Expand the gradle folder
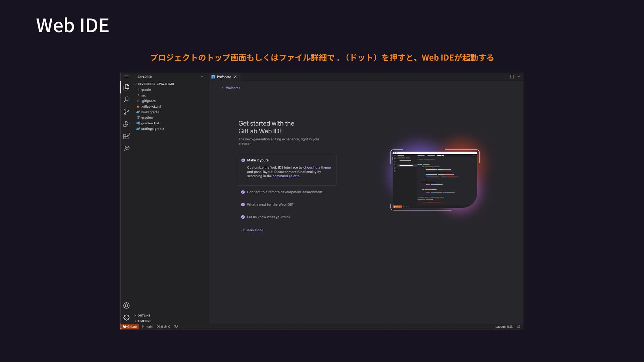The height and width of the screenshot is (362, 644). pyautogui.click(x=146, y=90)
